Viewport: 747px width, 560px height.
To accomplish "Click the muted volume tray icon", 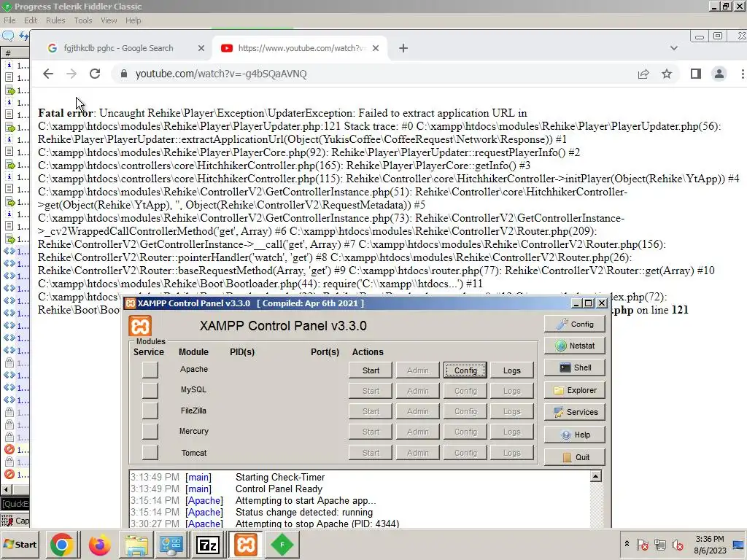I will (678, 544).
